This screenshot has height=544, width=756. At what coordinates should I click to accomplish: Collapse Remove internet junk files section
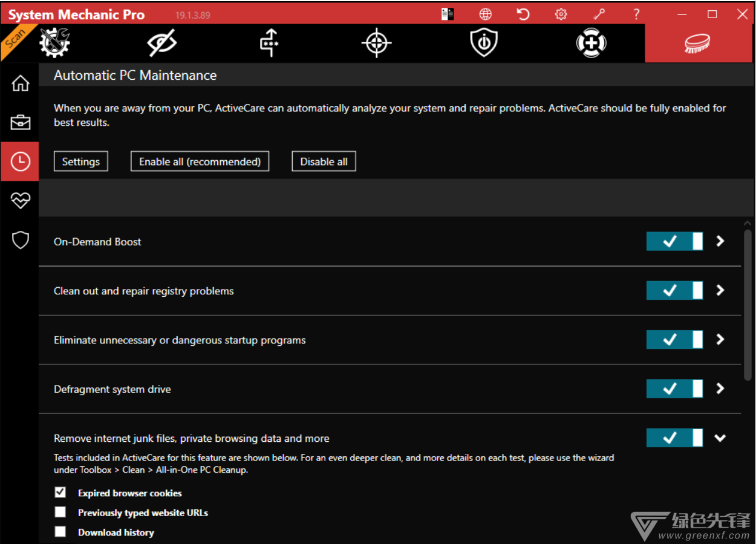[x=720, y=438]
